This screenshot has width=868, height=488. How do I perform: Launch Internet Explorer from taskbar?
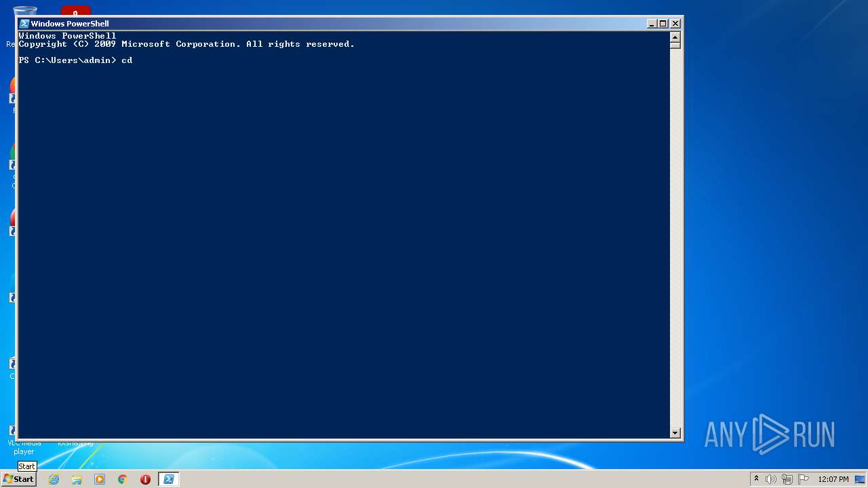(54, 479)
